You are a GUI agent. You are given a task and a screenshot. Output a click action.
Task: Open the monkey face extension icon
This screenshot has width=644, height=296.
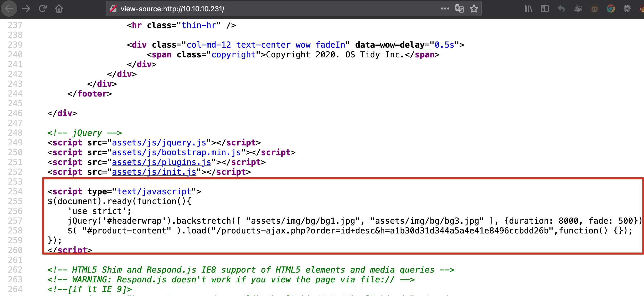pyautogui.click(x=594, y=9)
